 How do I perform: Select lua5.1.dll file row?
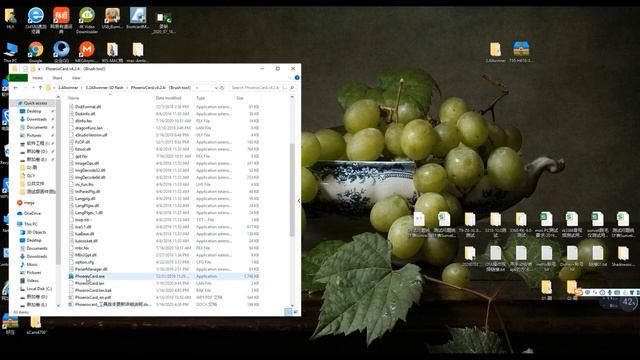click(164, 227)
